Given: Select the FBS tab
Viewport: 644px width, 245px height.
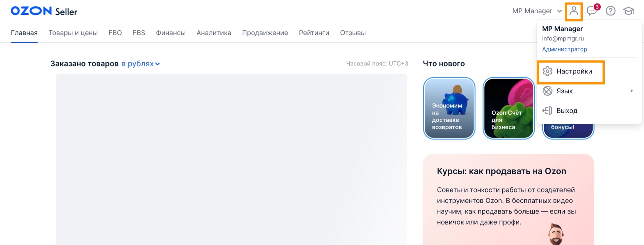Looking at the screenshot, I should [139, 33].
